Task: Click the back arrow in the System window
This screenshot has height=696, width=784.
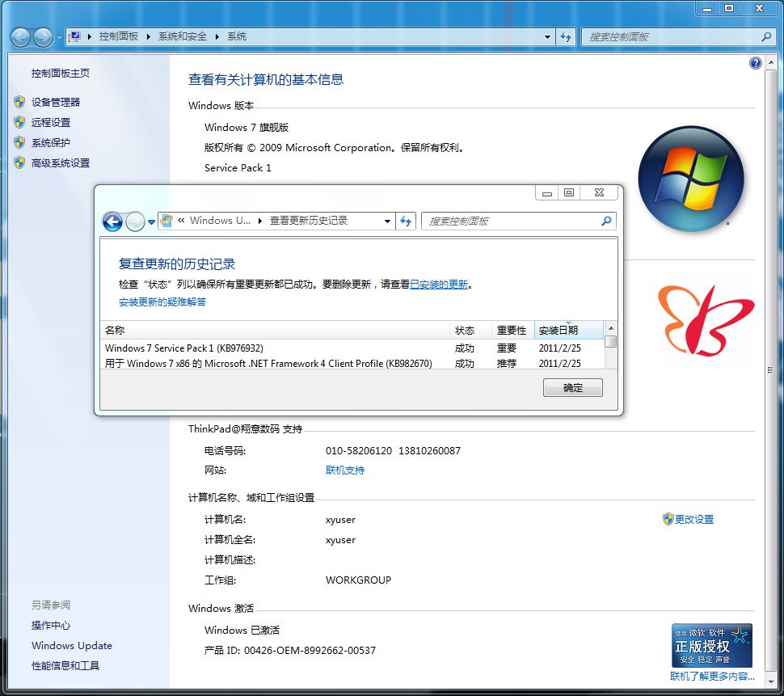Action: 20,37
